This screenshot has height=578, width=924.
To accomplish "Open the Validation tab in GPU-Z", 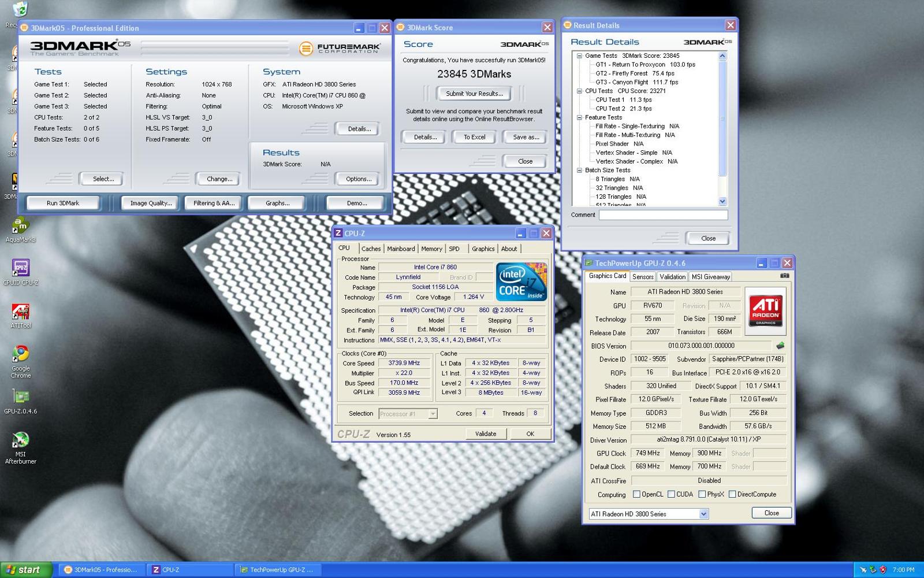I will click(x=672, y=277).
